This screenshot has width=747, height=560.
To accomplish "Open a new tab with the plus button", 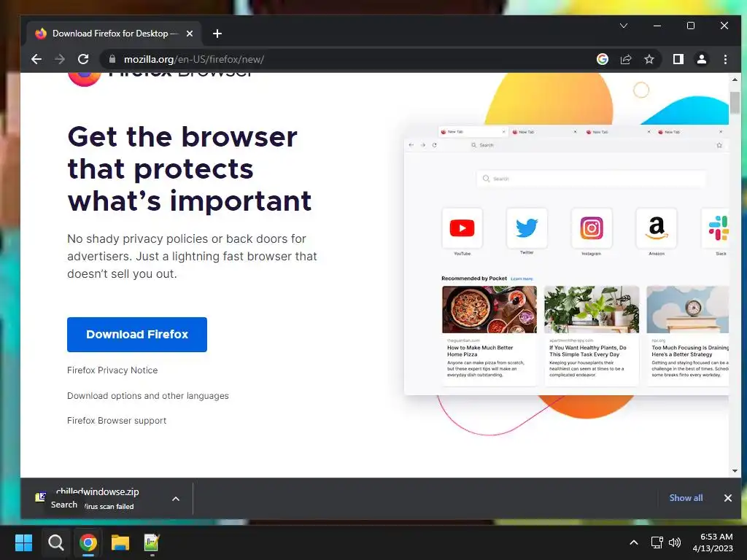I will tap(217, 34).
